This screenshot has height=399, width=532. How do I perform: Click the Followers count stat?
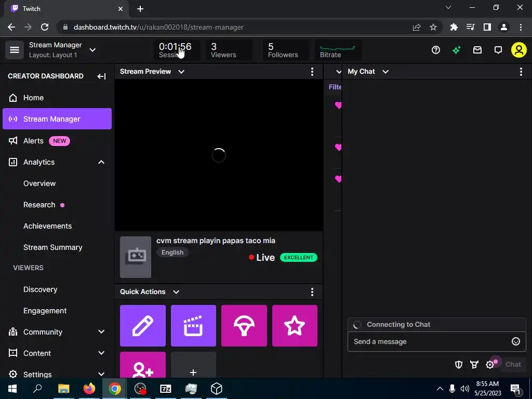pos(286,50)
